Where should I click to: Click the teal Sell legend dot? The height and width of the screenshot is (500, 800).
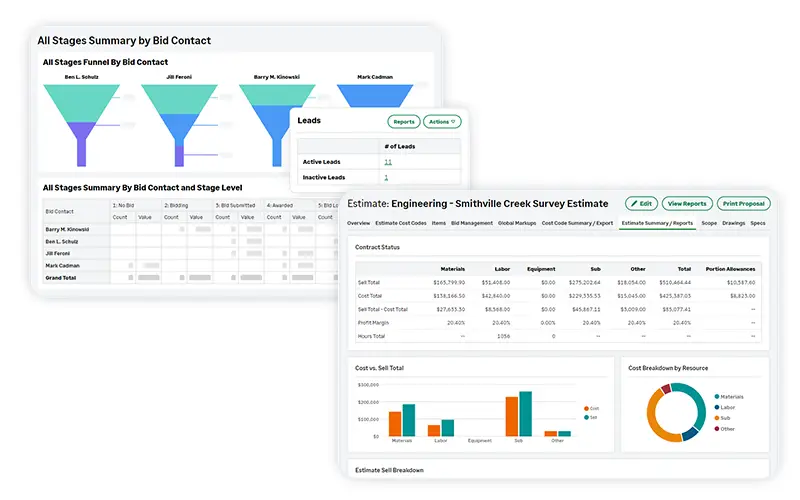coord(586,418)
